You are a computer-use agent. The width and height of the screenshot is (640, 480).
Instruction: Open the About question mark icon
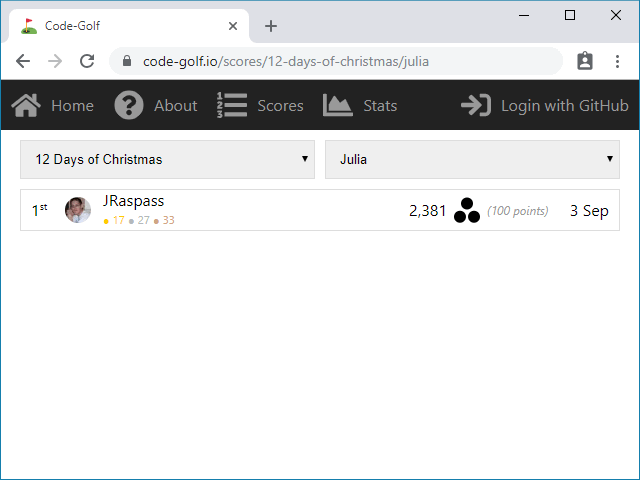[x=129, y=105]
